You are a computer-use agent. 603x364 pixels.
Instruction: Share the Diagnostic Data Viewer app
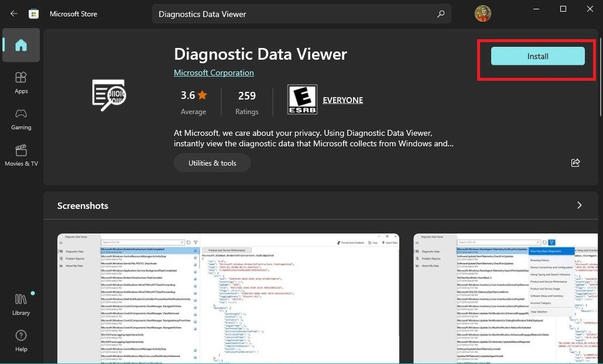pos(575,163)
